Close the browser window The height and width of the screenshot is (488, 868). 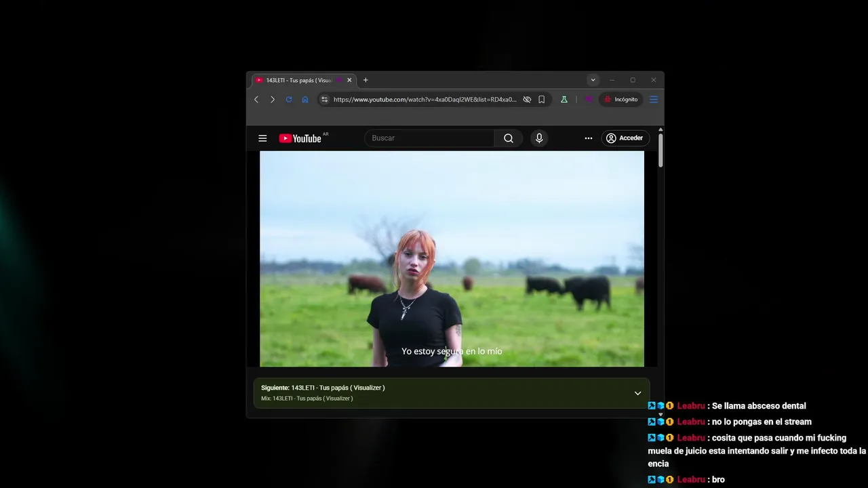coord(654,80)
